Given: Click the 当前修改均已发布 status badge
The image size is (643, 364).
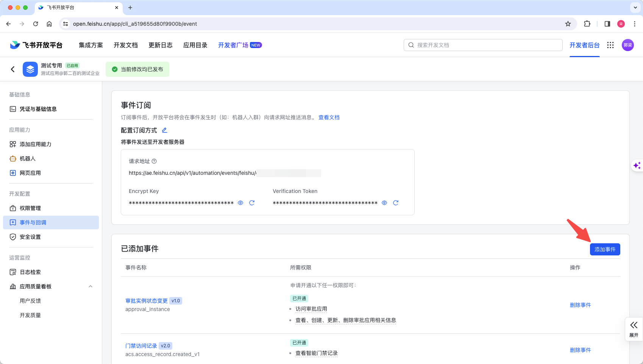Looking at the screenshot, I should (x=137, y=69).
